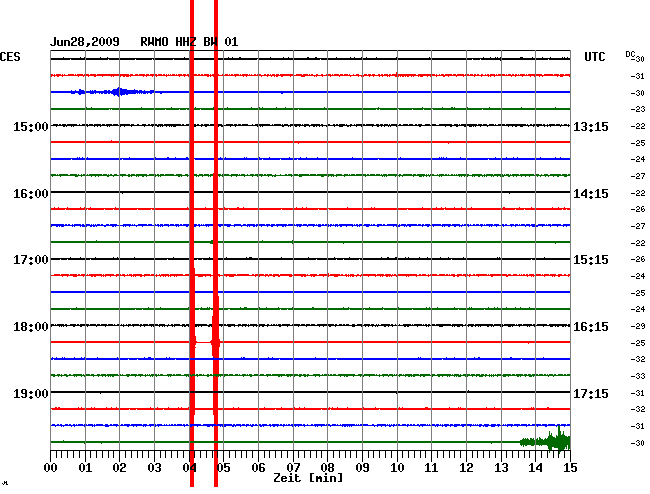Click minute tick label 01
Viewport: 650px width, 494px height.
click(x=85, y=468)
